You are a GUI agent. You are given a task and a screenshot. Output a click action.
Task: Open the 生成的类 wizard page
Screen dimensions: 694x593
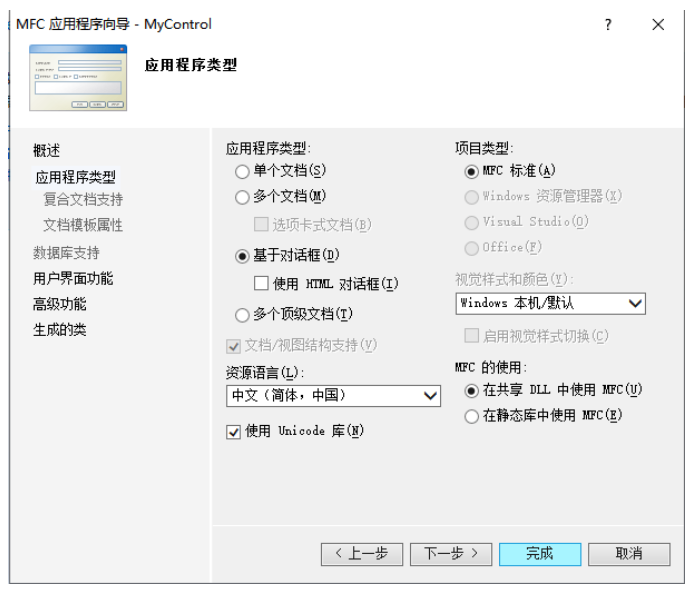click(60, 330)
